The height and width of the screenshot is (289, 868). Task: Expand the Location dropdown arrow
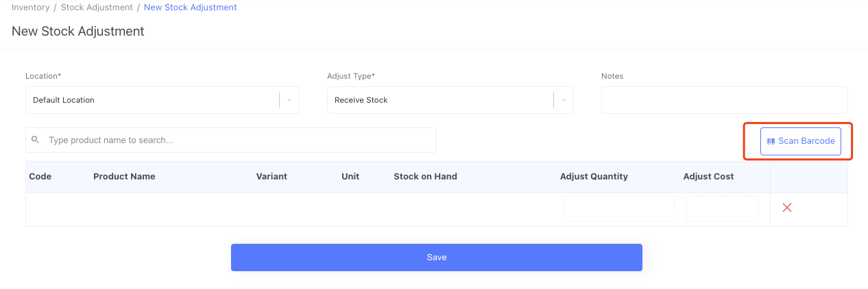pyautogui.click(x=289, y=100)
